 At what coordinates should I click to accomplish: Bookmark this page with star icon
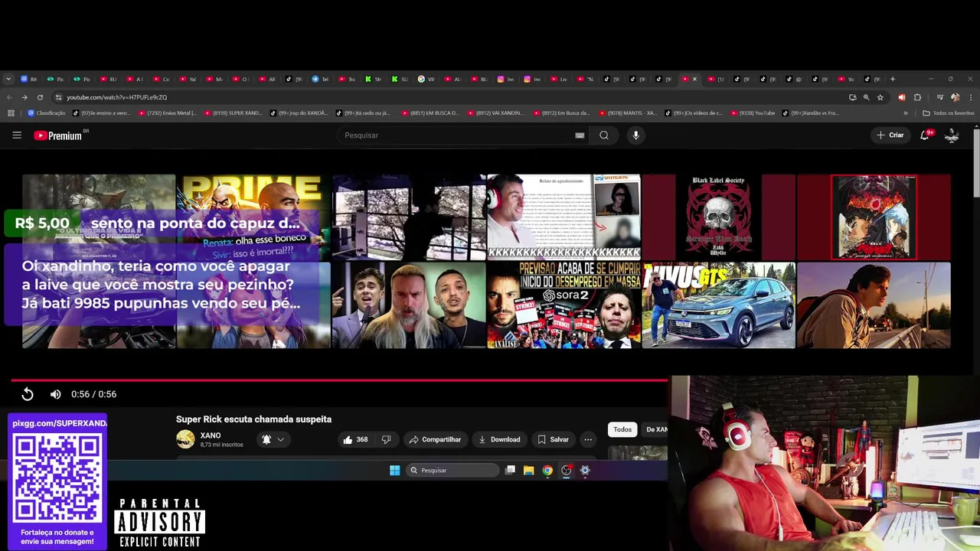pyautogui.click(x=880, y=97)
